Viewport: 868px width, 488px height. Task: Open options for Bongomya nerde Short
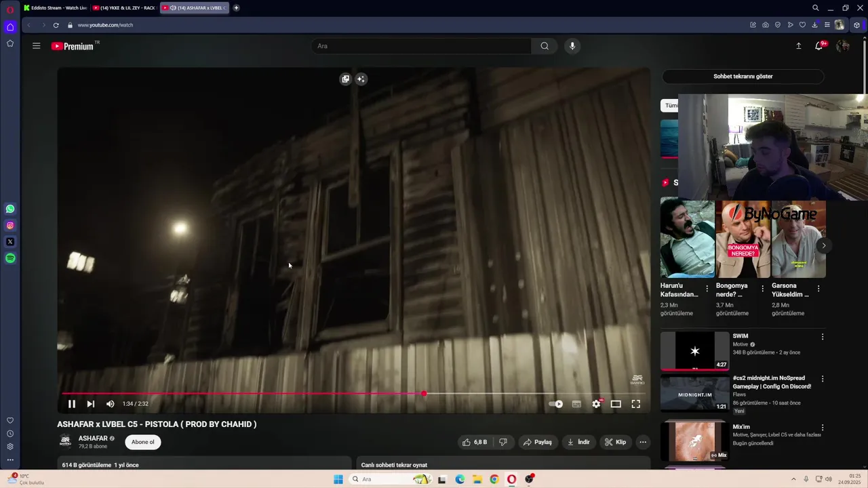(x=763, y=288)
